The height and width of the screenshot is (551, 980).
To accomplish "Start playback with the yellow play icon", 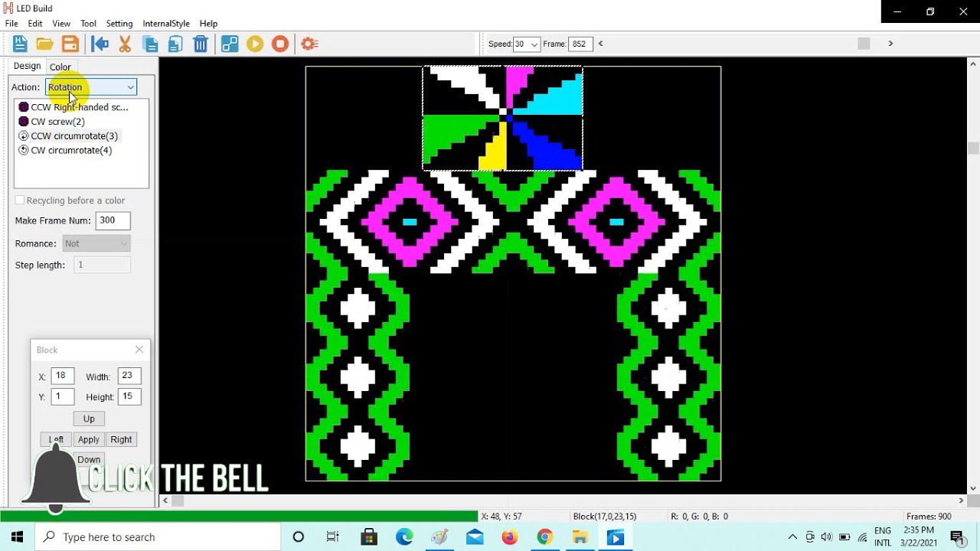I will point(255,44).
